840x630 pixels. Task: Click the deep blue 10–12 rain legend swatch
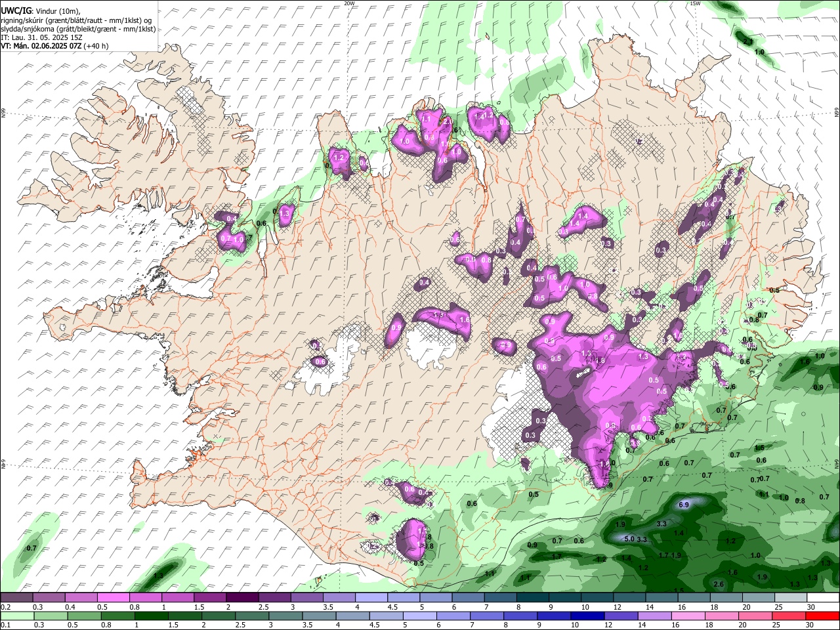click(x=588, y=616)
